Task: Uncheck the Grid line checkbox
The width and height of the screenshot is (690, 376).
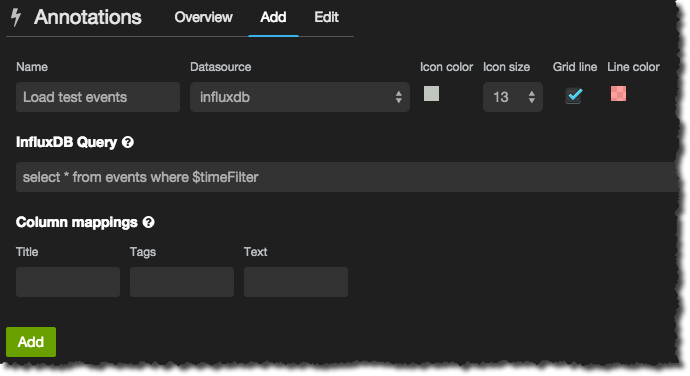Action: [574, 95]
